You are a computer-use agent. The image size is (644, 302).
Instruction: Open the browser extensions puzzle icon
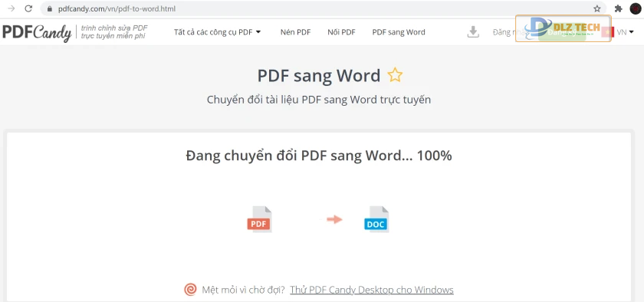(618, 8)
